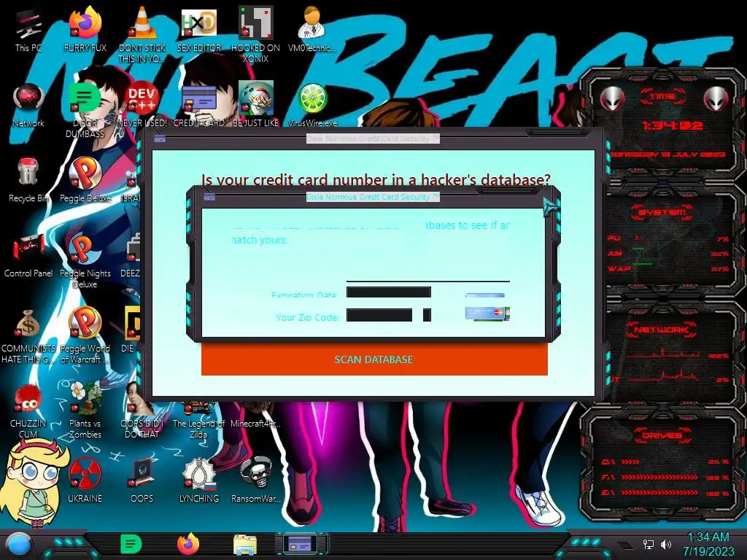Click the F:\ drive usage bar
The width and height of the screenshot is (747, 560).
[x=659, y=477]
